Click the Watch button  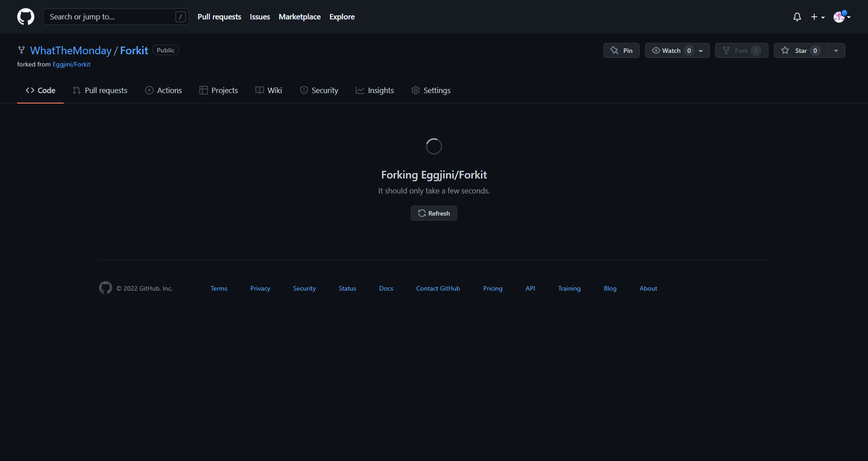tap(677, 51)
